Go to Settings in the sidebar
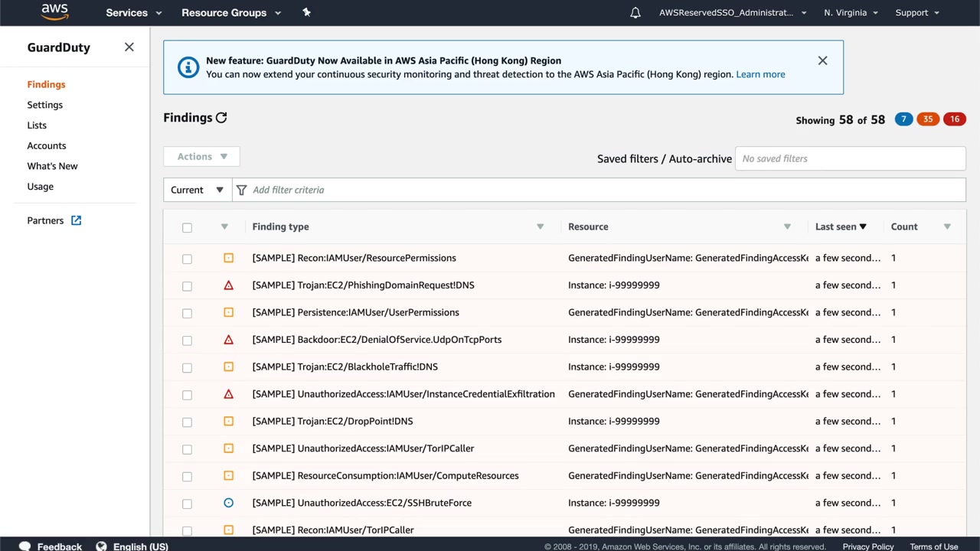The image size is (980, 551). click(45, 105)
